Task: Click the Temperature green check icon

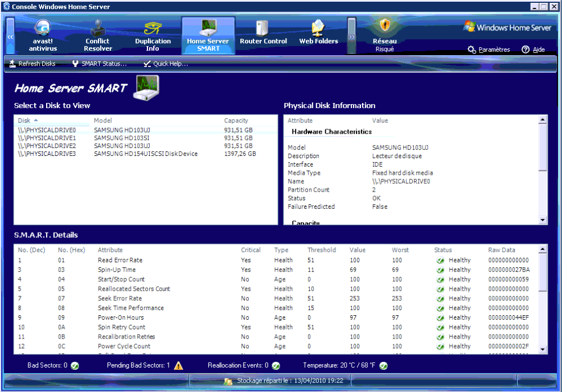Action: [x=384, y=365]
